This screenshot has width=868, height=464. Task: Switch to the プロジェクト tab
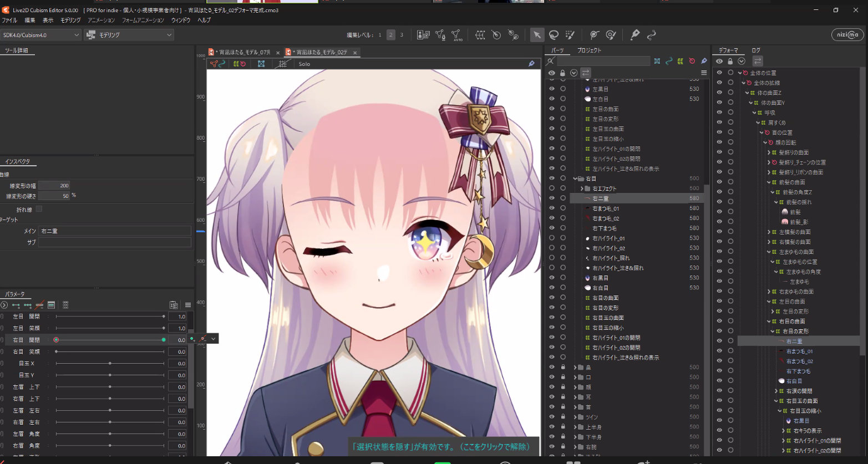(x=589, y=50)
